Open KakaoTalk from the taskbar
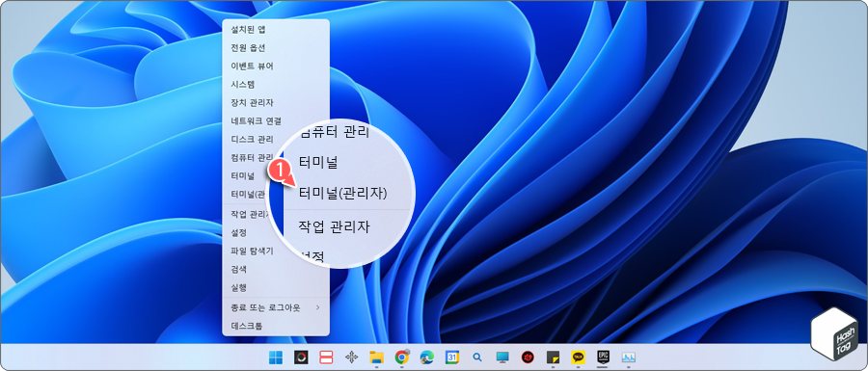 pos(578,358)
